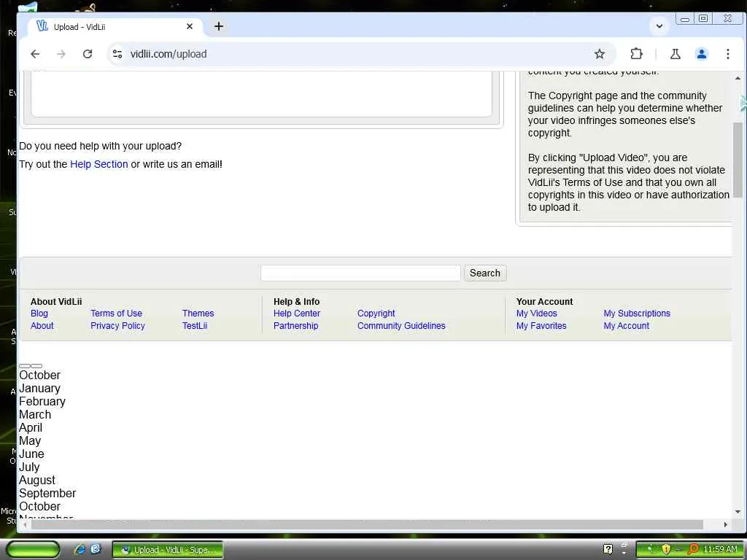This screenshot has width=747, height=560.
Task: Click the browser forward arrow
Action: pyautogui.click(x=61, y=54)
